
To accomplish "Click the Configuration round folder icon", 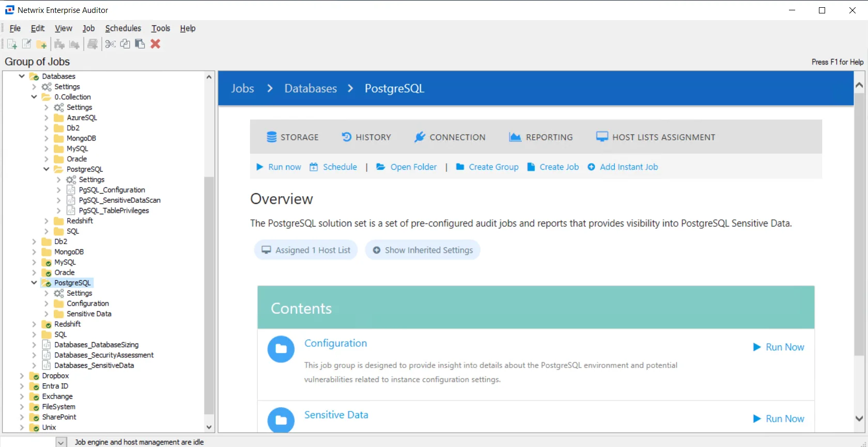I will (x=281, y=349).
